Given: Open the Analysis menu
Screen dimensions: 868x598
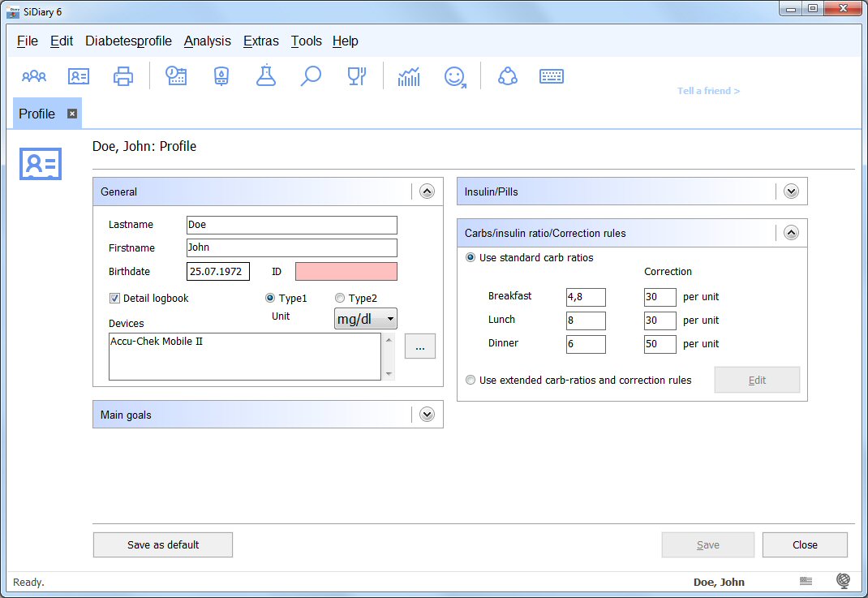Looking at the screenshot, I should (x=207, y=41).
